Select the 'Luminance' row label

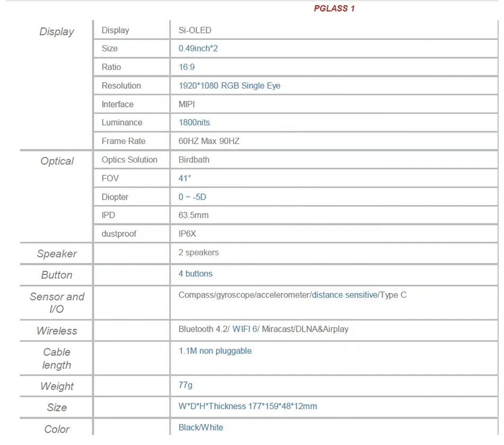point(122,122)
